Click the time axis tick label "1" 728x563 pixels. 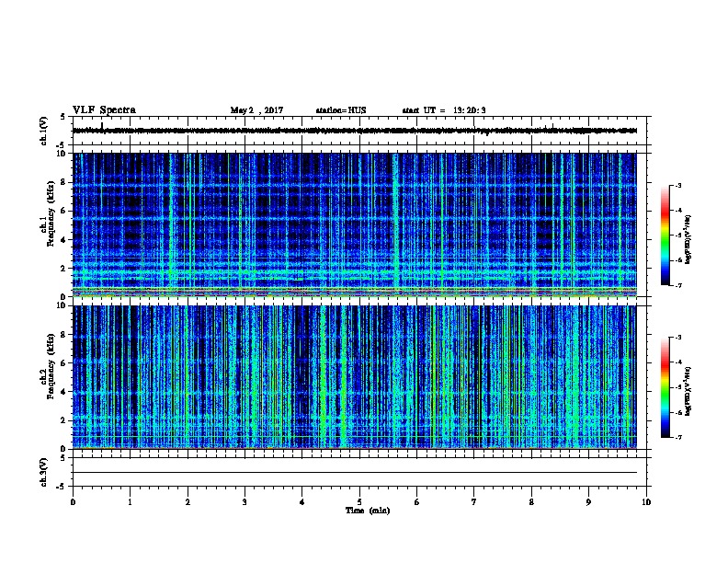point(130,501)
